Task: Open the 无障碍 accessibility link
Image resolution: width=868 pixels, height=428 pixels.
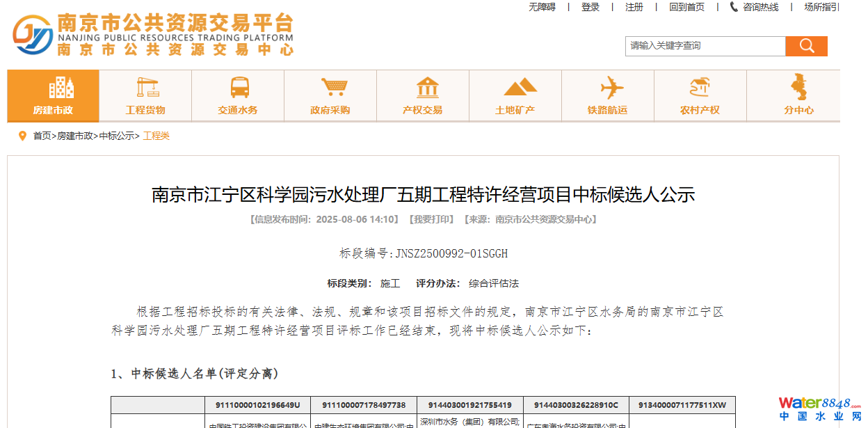Action: [x=542, y=7]
